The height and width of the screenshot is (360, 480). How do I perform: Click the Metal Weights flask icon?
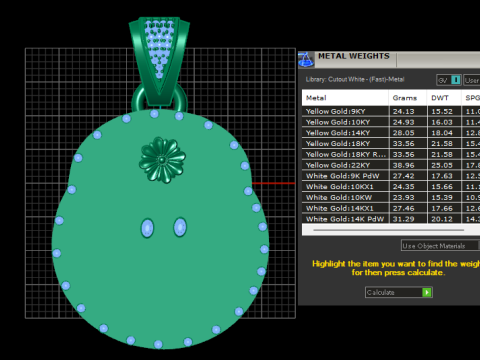[306, 59]
